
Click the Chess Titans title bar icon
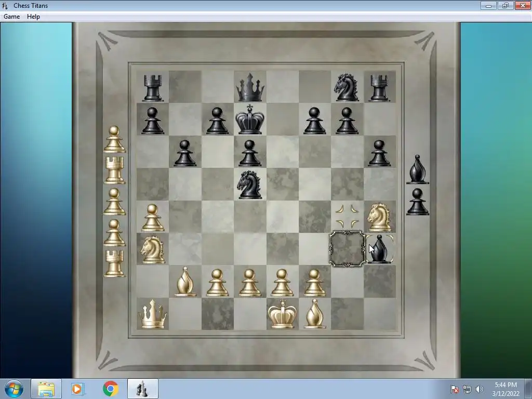tap(5, 5)
